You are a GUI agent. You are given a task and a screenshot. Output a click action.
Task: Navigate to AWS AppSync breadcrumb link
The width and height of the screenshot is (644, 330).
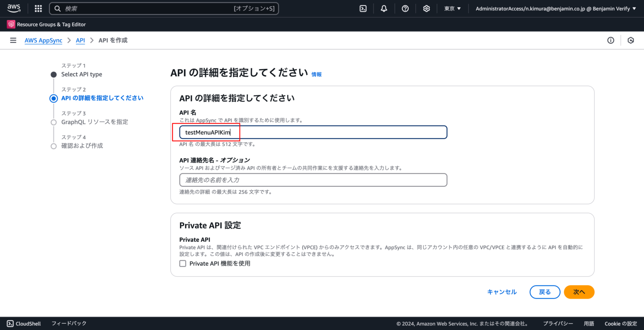point(43,40)
